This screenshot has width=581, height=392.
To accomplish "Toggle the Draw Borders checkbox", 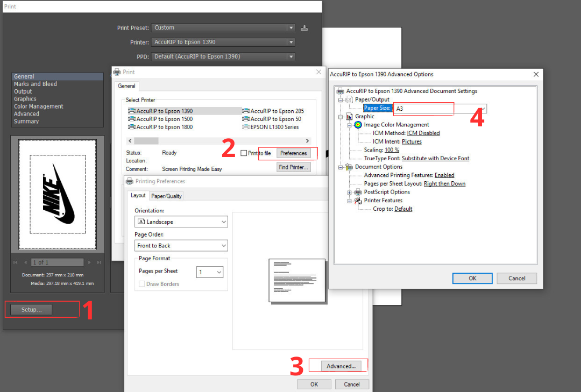I will coord(141,284).
